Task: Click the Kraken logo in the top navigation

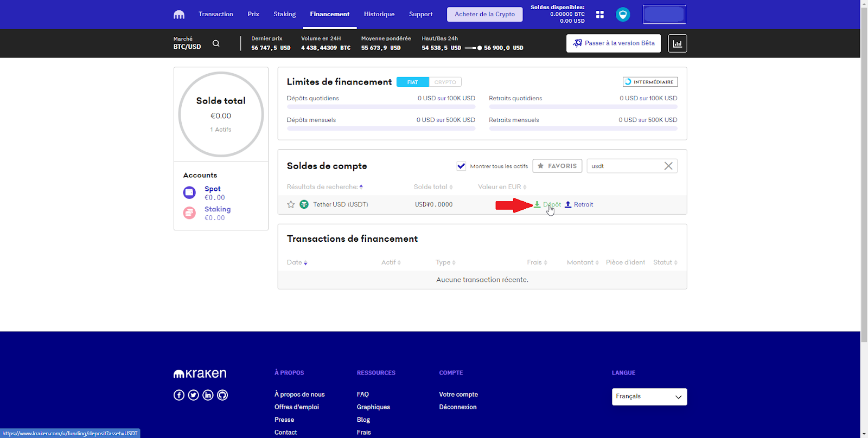Action: pyautogui.click(x=179, y=15)
